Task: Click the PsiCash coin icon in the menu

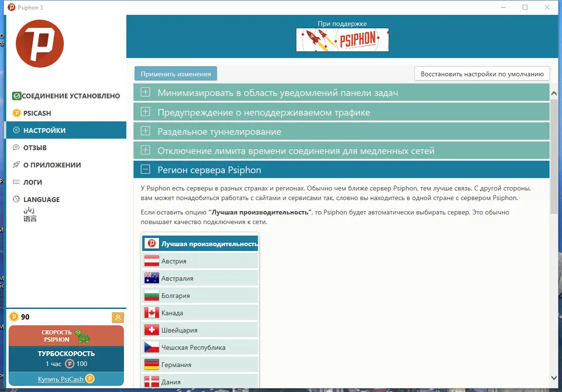Action: pyautogui.click(x=16, y=113)
